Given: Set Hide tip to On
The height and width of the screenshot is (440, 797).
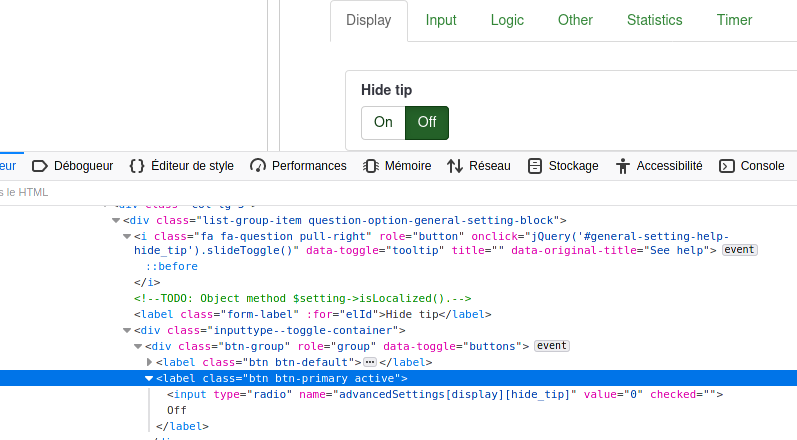Looking at the screenshot, I should [383, 123].
